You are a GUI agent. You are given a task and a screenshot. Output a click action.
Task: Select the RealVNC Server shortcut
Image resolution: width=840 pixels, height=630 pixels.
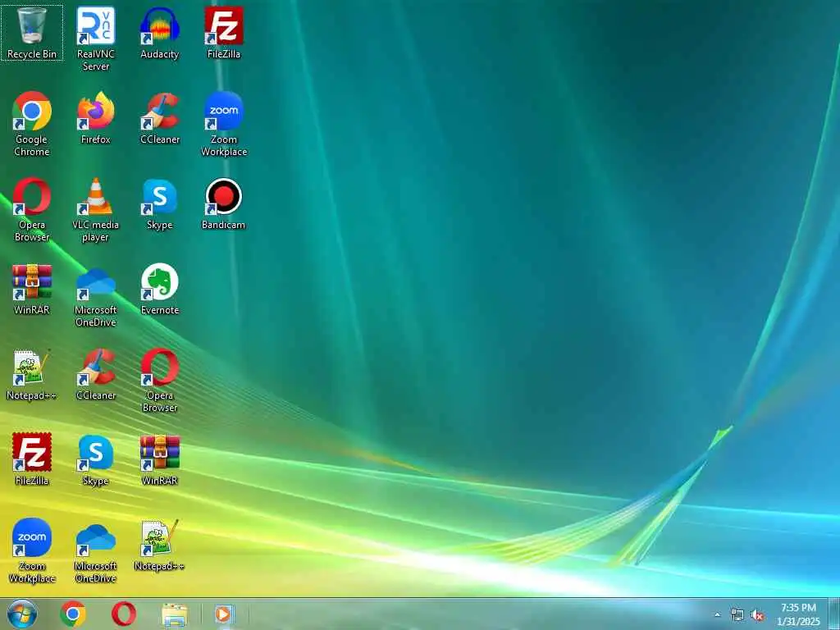tap(96, 39)
